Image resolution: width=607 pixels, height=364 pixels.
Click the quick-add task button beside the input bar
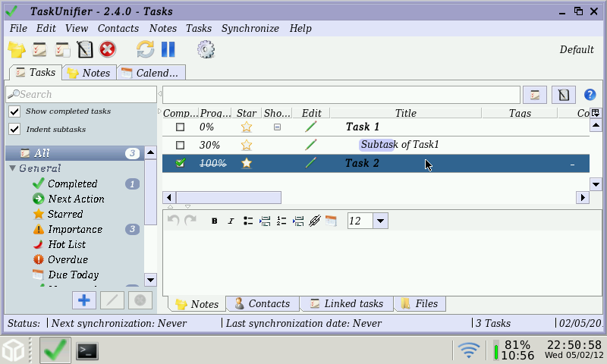535,95
